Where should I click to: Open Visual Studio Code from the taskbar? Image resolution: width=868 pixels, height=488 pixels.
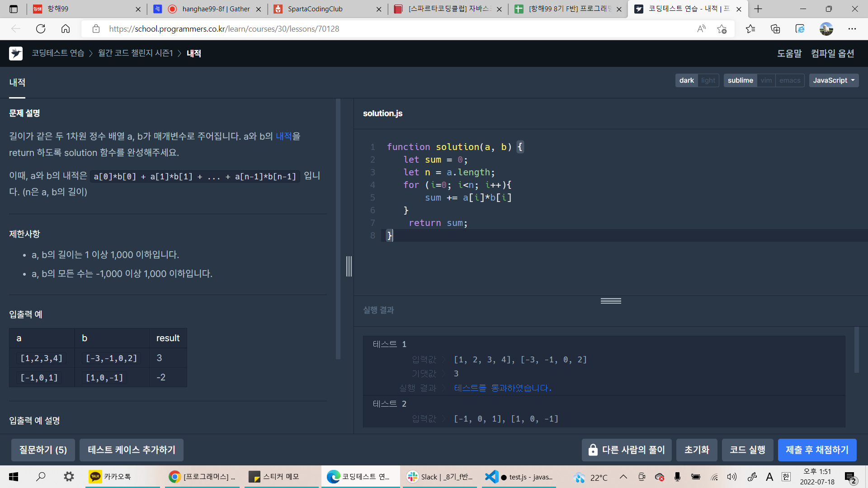click(x=519, y=477)
